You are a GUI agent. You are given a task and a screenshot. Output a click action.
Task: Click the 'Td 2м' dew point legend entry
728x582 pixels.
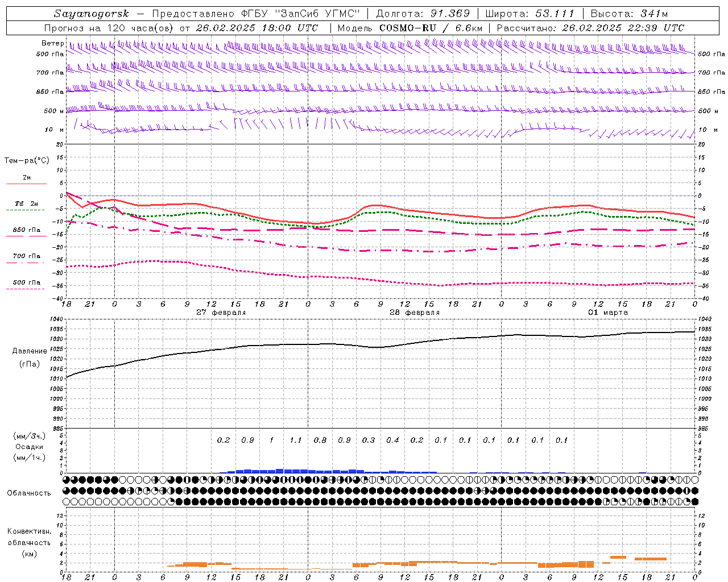(x=27, y=203)
